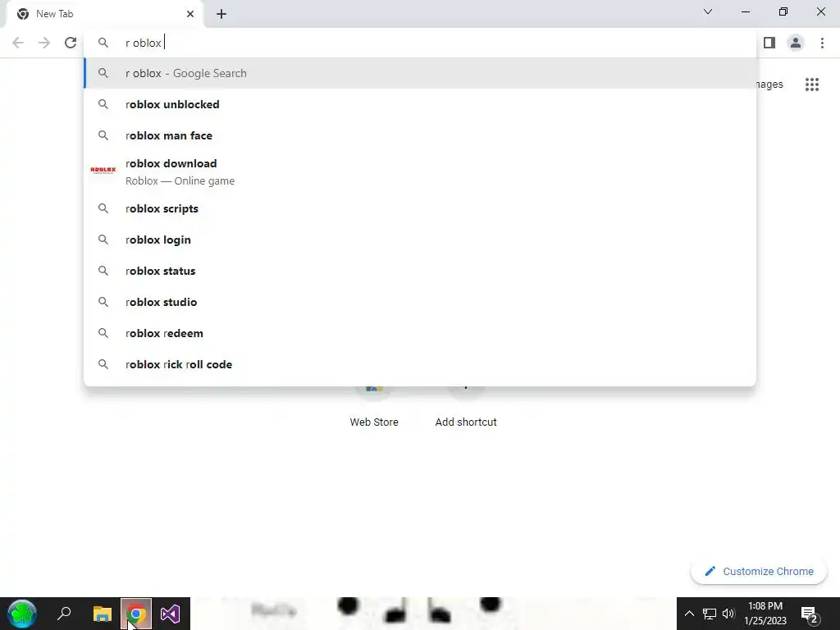Open the network status tray icon
This screenshot has width=840, height=630.
(x=710, y=614)
